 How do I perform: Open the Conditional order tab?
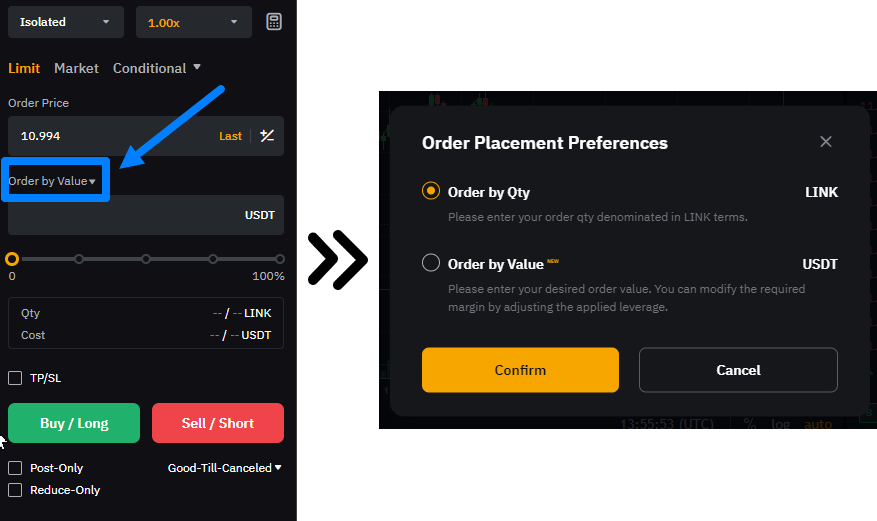(x=156, y=68)
